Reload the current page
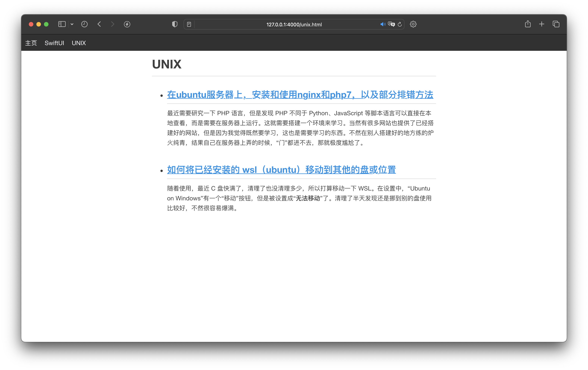Image resolution: width=588 pixels, height=370 pixels. [x=400, y=24]
